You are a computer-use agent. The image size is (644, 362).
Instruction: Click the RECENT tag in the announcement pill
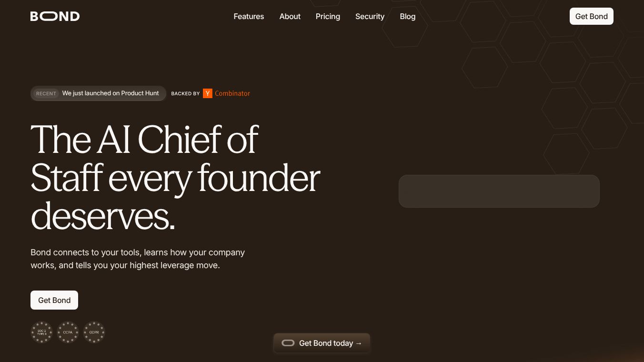(x=46, y=93)
